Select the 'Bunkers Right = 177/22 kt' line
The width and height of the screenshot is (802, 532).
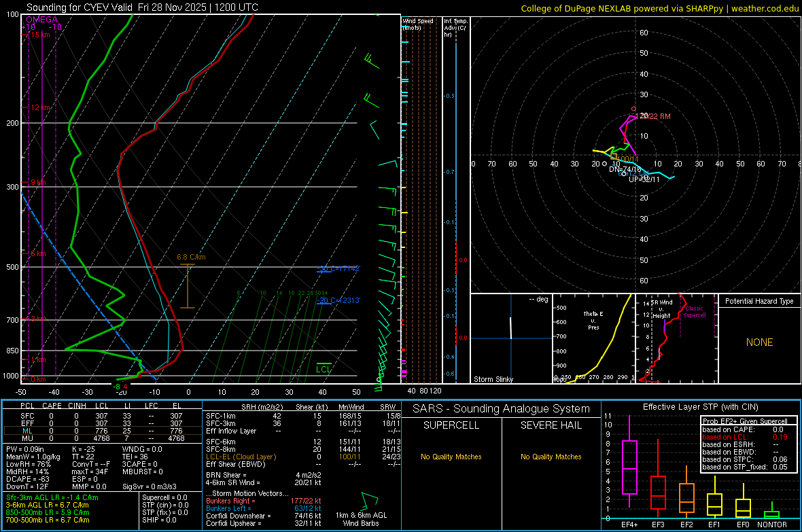264,501
